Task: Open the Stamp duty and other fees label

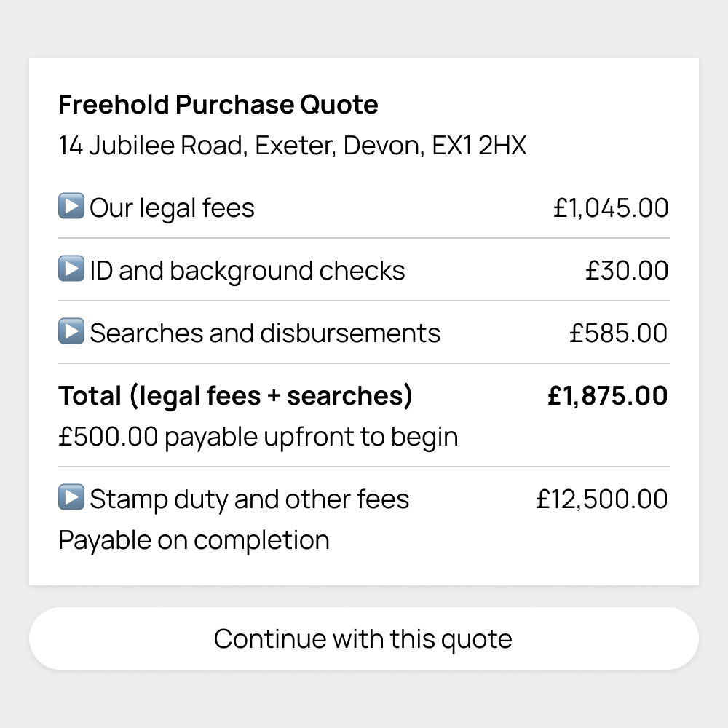Action: [x=249, y=499]
